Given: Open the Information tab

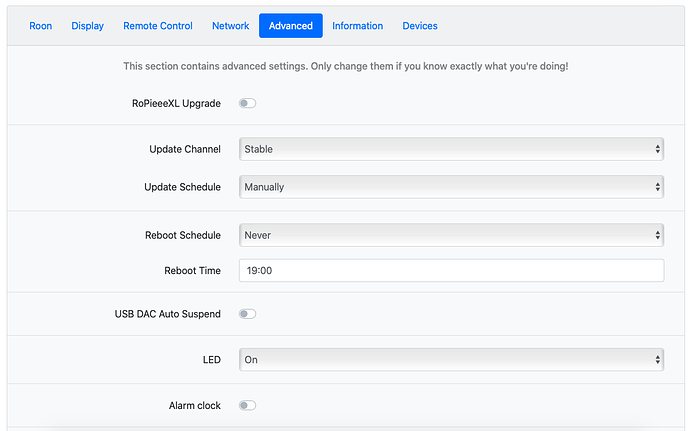Looking at the screenshot, I should pos(357,26).
